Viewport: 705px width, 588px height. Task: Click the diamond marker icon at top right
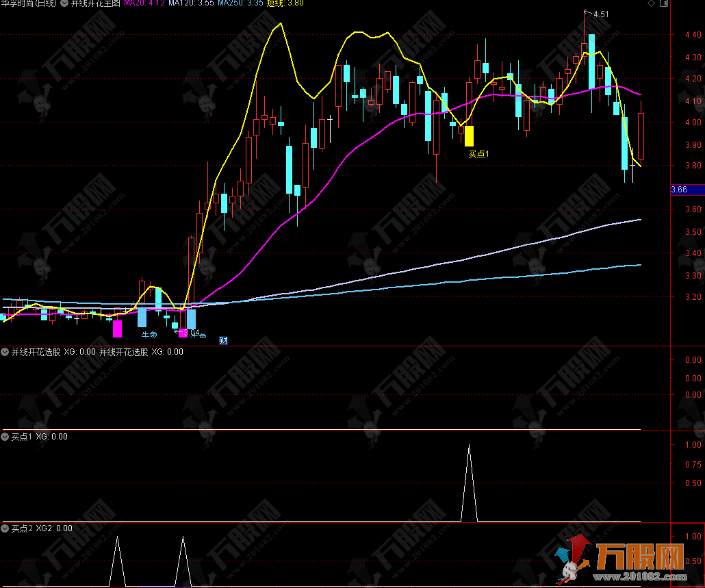[x=651, y=3]
